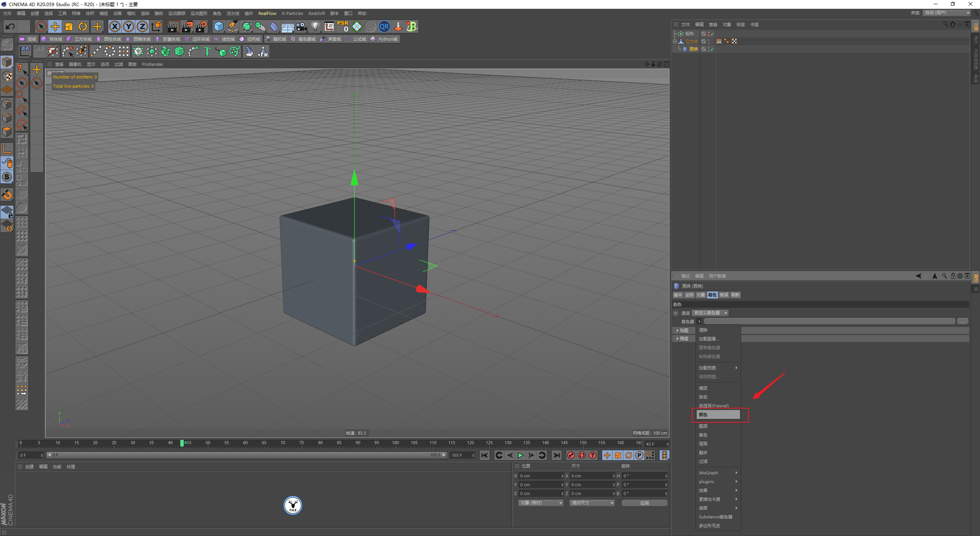
Task: Toggle the X axis lock
Action: click(114, 26)
